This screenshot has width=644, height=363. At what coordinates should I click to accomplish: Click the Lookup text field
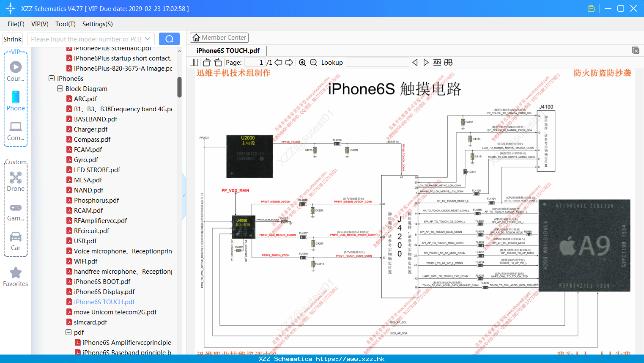coord(377,62)
